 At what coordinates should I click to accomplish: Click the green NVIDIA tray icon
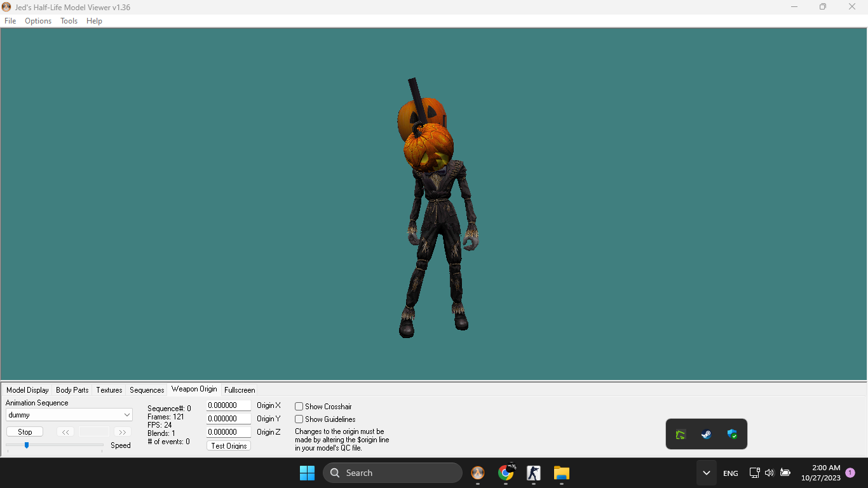pos(681,435)
